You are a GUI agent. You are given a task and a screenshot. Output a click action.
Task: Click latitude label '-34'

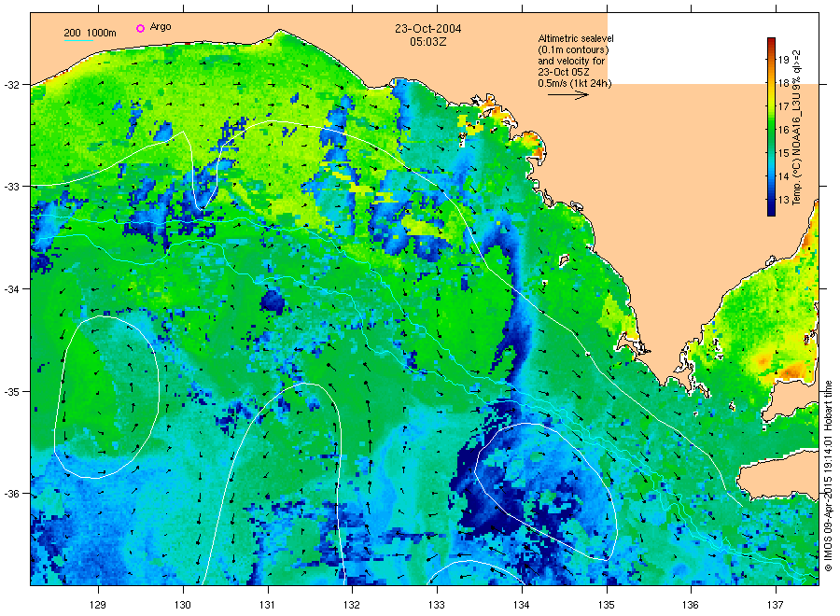[x=11, y=288]
